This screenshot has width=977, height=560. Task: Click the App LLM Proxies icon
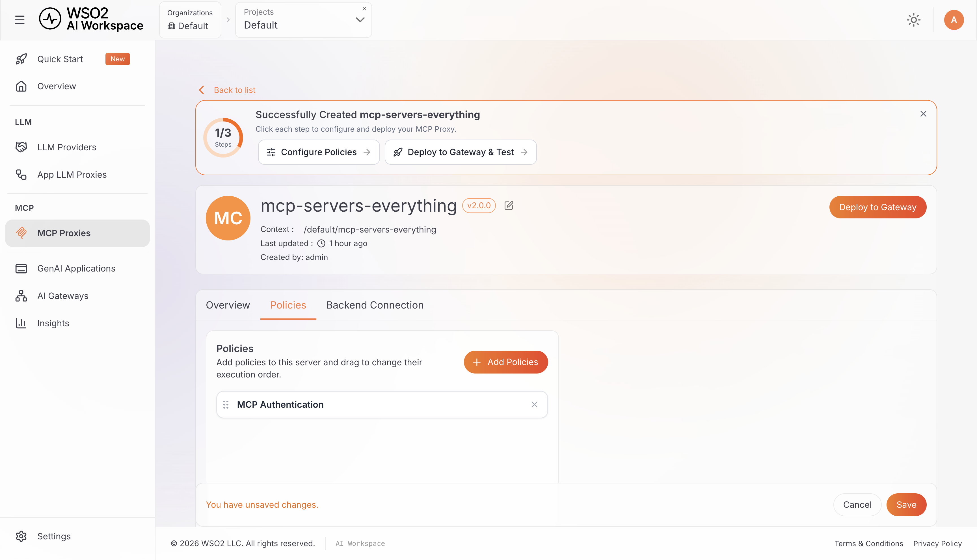pyautogui.click(x=21, y=175)
